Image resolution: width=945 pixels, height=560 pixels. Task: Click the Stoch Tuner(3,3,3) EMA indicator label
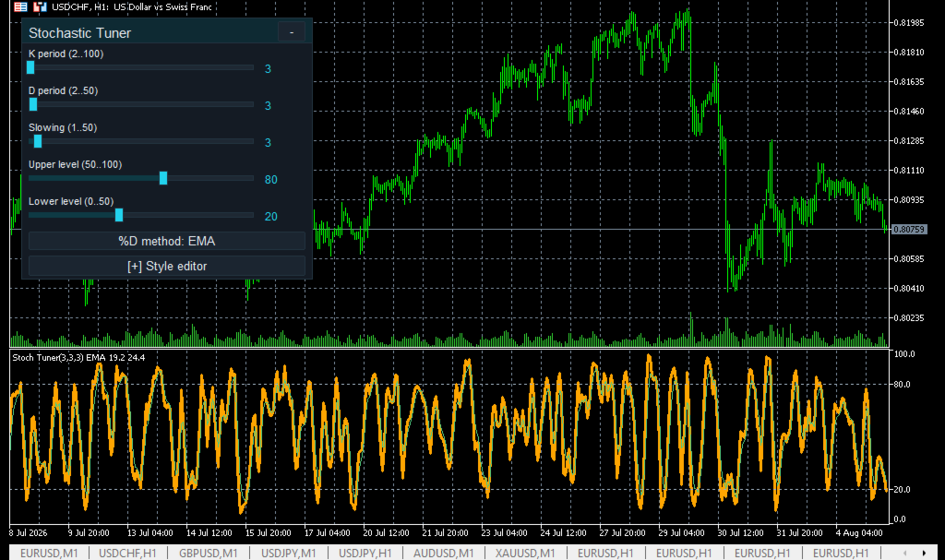78,357
